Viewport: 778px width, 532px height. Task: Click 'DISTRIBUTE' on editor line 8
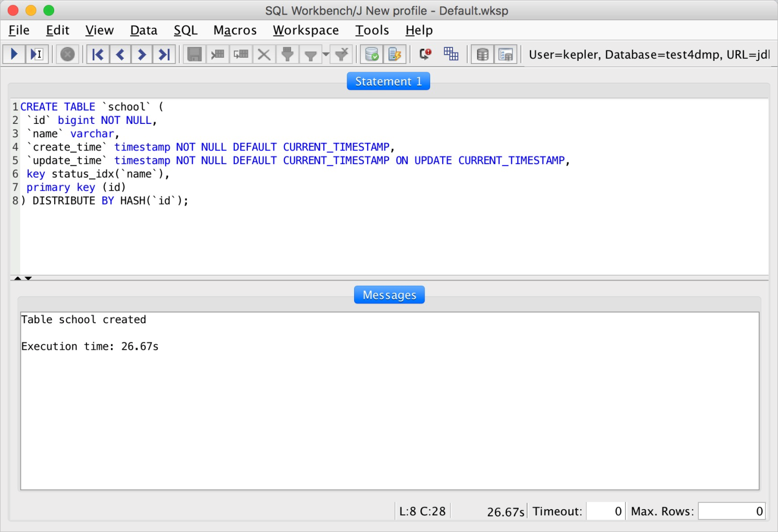[x=64, y=201]
